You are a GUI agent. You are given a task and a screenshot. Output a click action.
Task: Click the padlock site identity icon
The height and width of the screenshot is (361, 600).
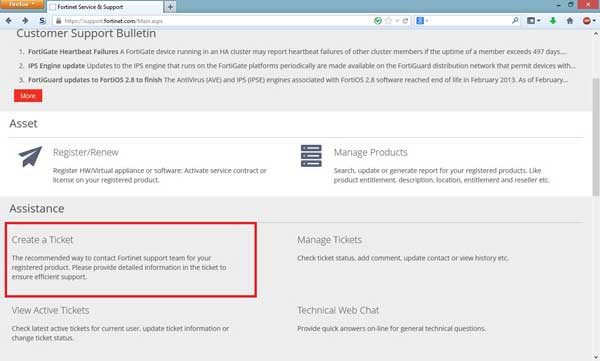[x=59, y=21]
